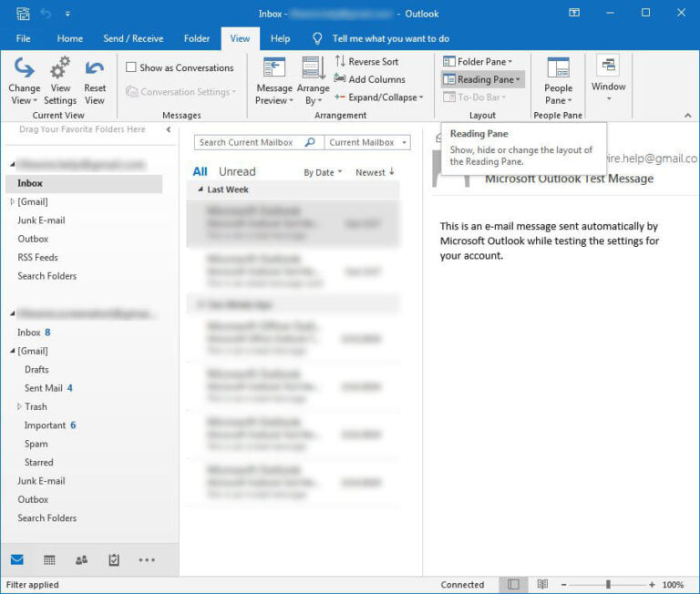Switch to Reading view in status bar
This screenshot has height=594, width=700.
tap(542, 584)
